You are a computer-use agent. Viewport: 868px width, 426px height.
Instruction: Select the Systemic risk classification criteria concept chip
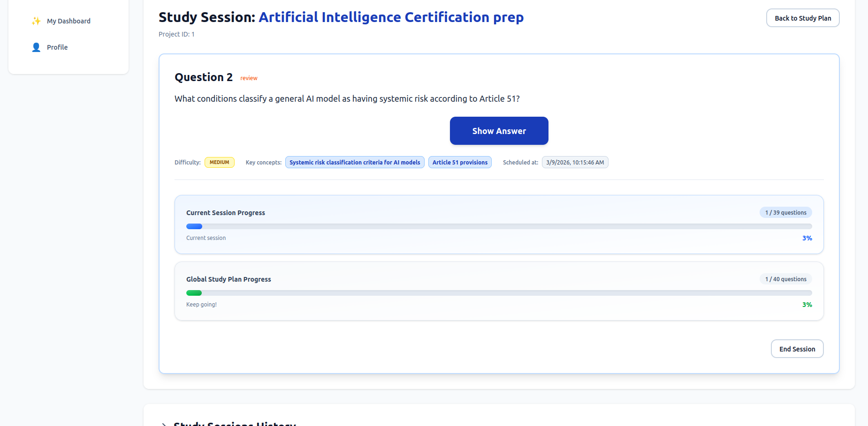(354, 162)
